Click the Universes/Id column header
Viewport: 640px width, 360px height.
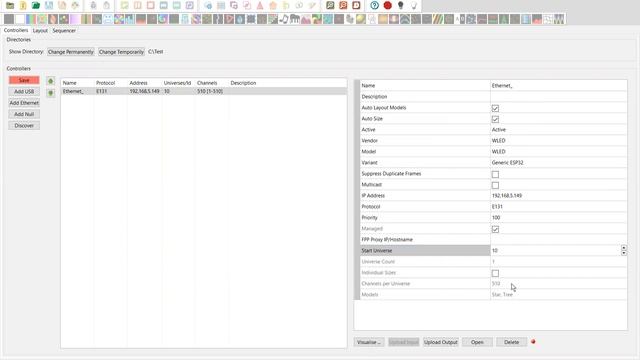[178, 83]
